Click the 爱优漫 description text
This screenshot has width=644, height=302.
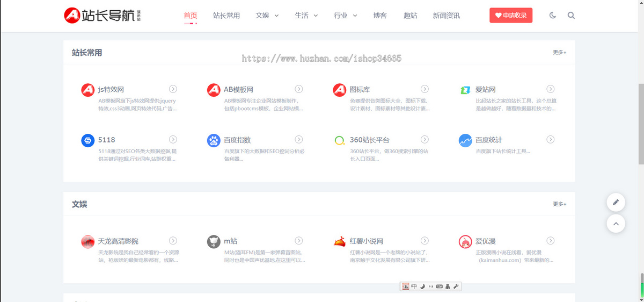click(x=515, y=256)
